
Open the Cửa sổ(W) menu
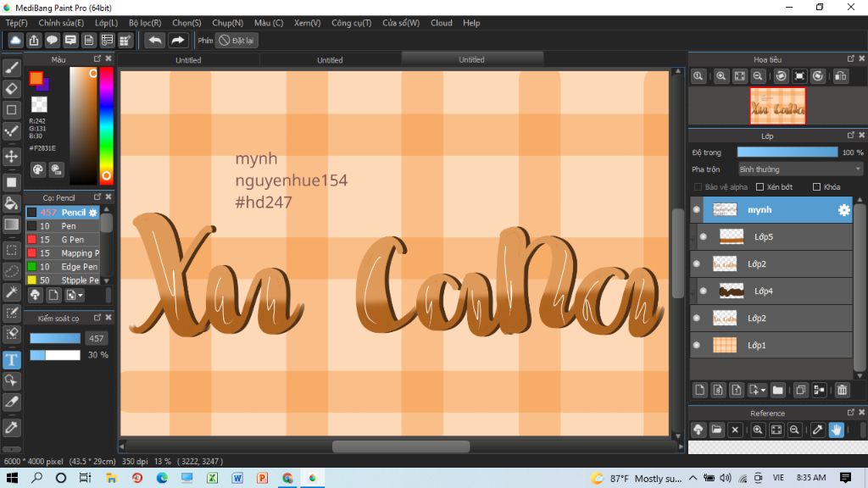point(401,23)
